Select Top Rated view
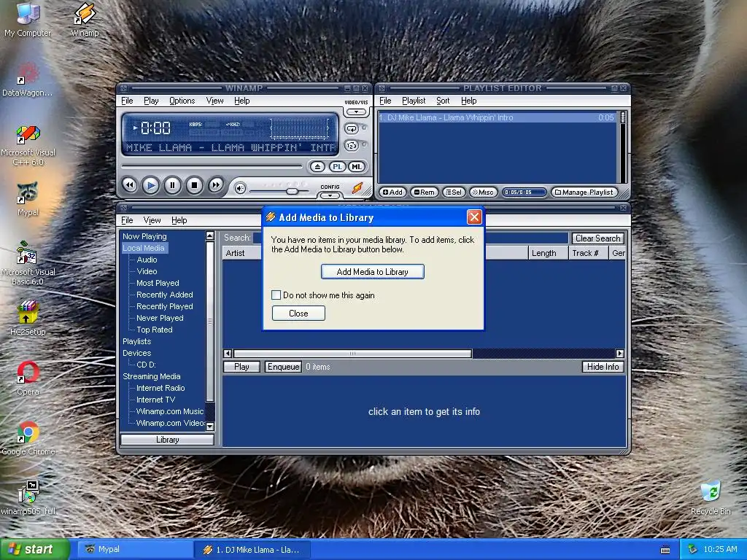Screen dimensions: 747x560 pos(155,330)
